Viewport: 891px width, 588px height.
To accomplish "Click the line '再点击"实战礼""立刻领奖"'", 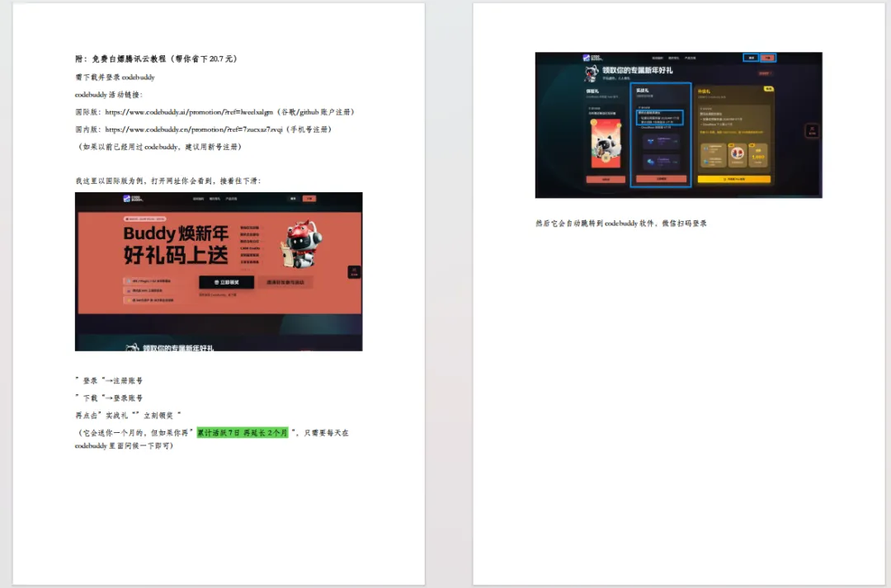I will pyautogui.click(x=129, y=416).
